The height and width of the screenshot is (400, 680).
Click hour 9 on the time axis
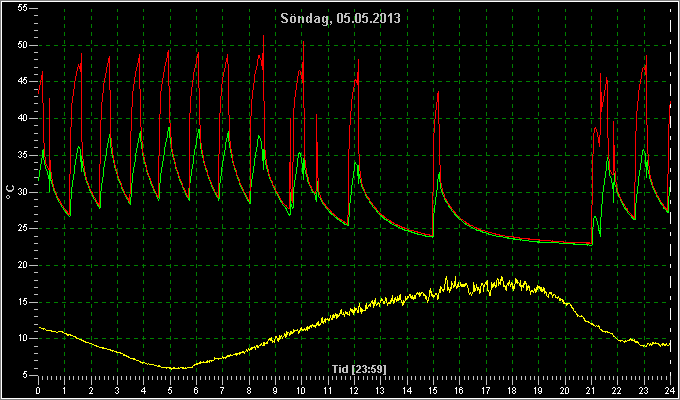(275, 390)
